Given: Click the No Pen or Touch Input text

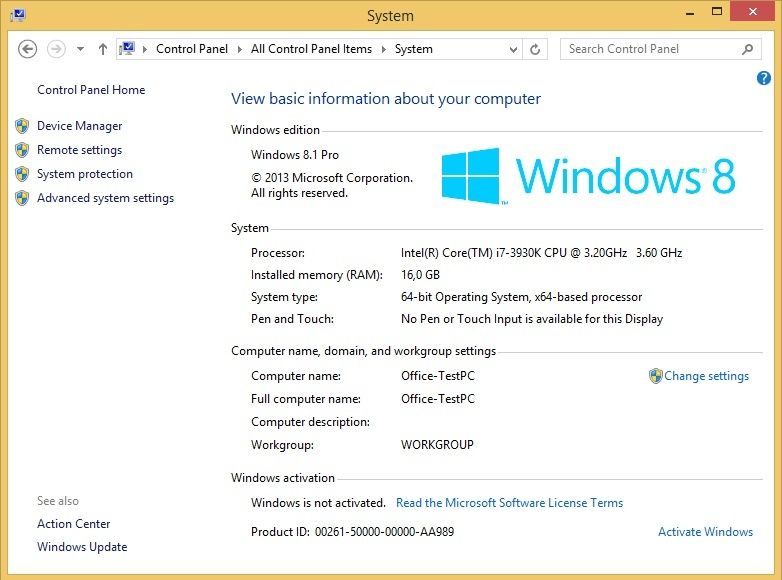Looking at the screenshot, I should click(x=532, y=319).
